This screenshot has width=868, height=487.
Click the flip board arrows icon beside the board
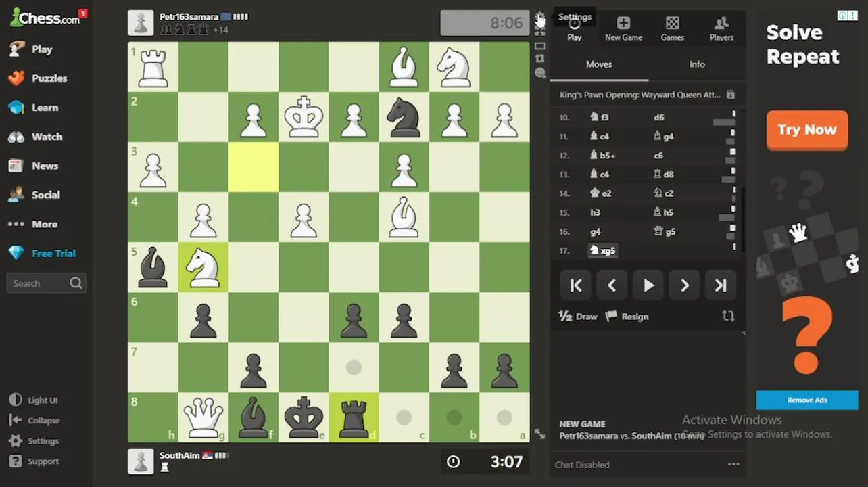coord(539,59)
